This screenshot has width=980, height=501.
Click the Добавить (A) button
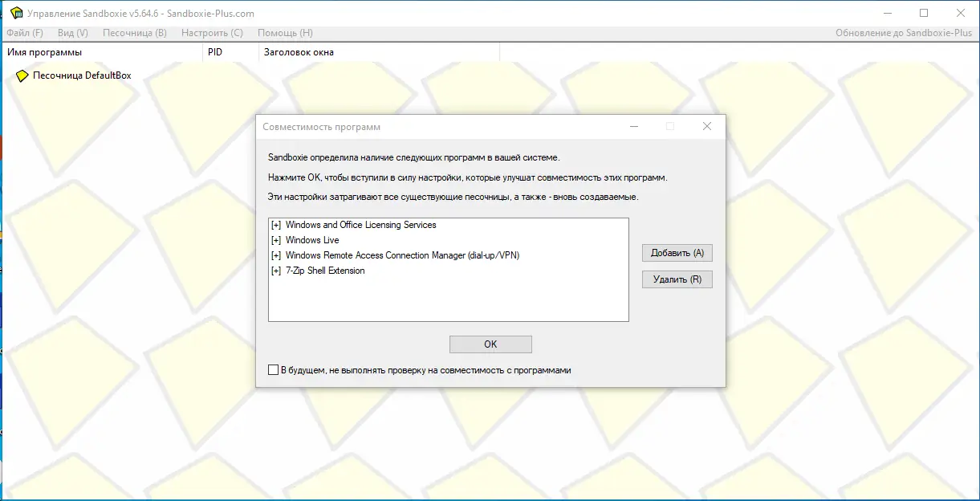(677, 252)
